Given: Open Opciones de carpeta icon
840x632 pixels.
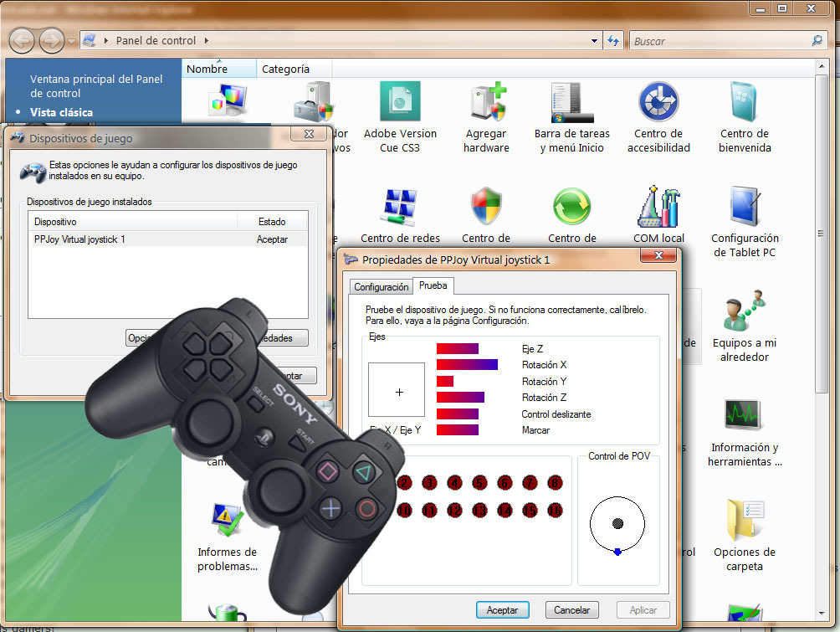Looking at the screenshot, I should pyautogui.click(x=744, y=522).
